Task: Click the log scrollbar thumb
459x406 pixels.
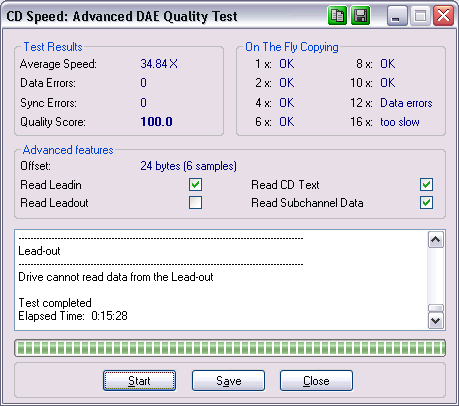Action: [x=436, y=308]
